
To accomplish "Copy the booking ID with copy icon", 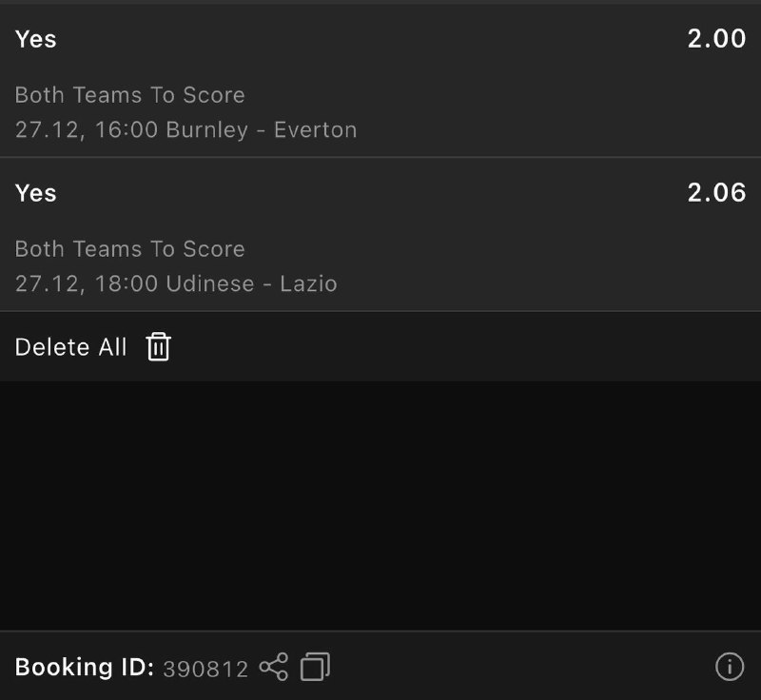I will (x=315, y=667).
